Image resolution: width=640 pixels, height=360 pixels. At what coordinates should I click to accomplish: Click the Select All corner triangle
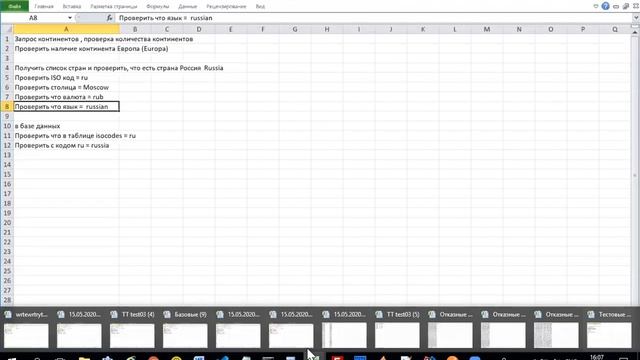point(7,29)
